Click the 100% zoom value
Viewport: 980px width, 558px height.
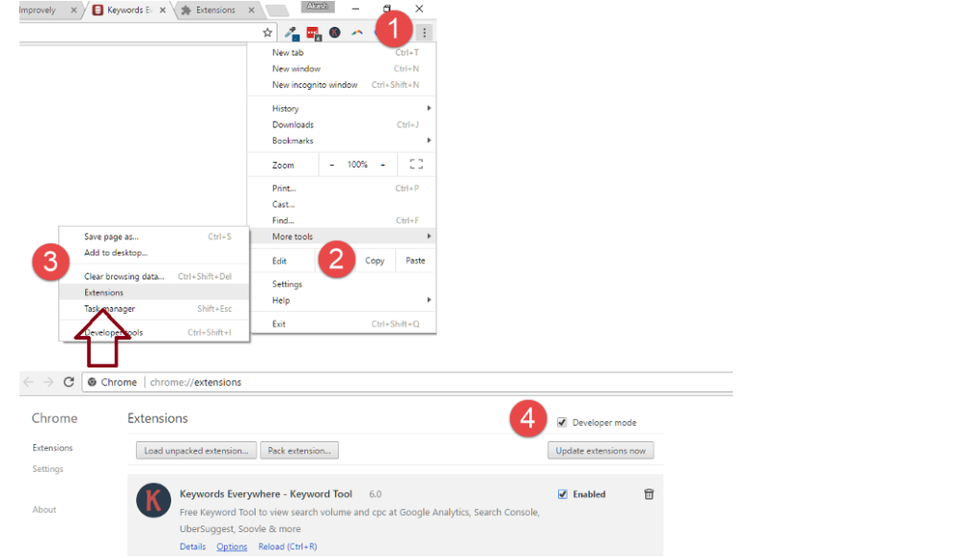pyautogui.click(x=358, y=165)
